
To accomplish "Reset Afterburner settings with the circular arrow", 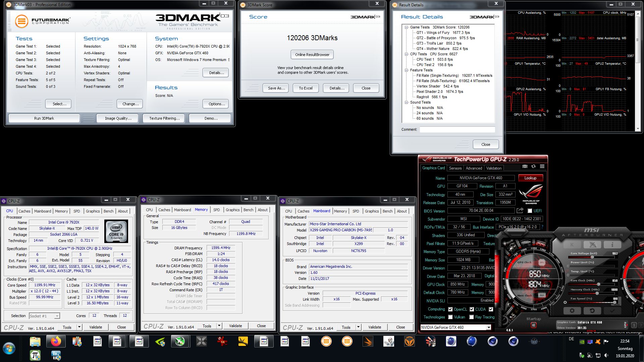I will point(592,311).
